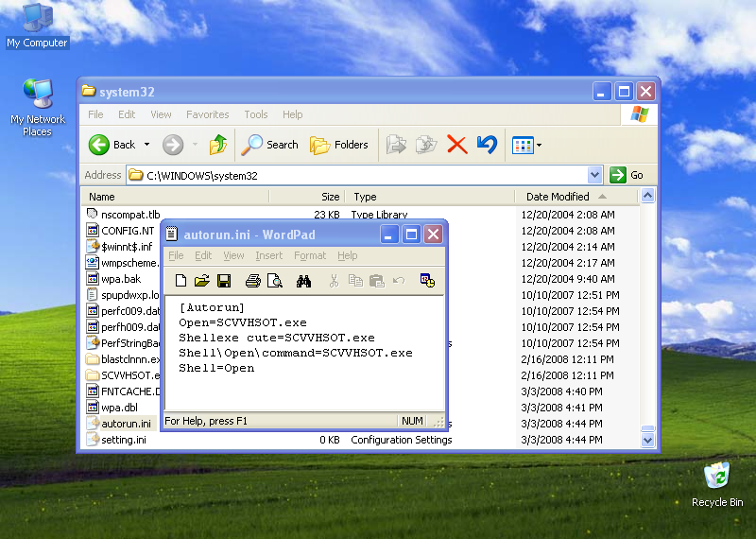The height and width of the screenshot is (539, 756).
Task: Click the Date/Time insert icon in WordPad
Action: (427, 280)
